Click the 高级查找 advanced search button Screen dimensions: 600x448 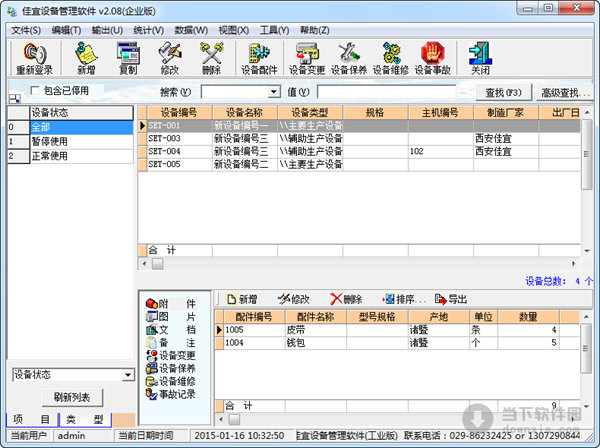(x=565, y=93)
